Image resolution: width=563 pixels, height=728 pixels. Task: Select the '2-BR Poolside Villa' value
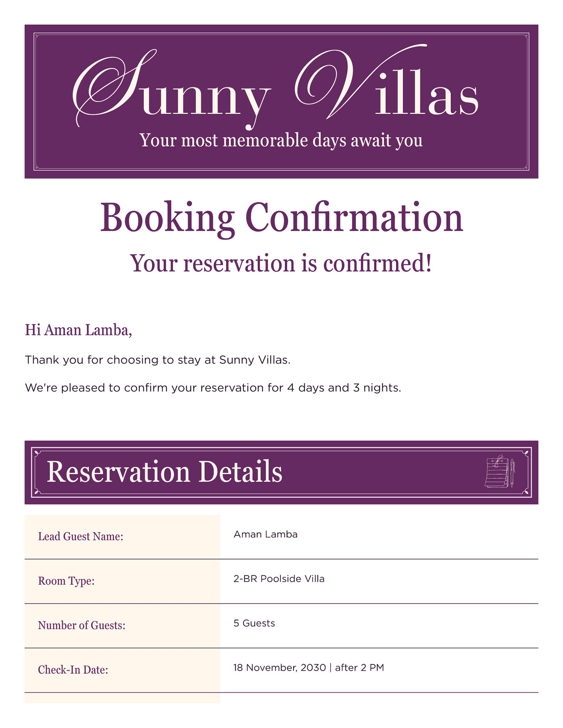[279, 579]
